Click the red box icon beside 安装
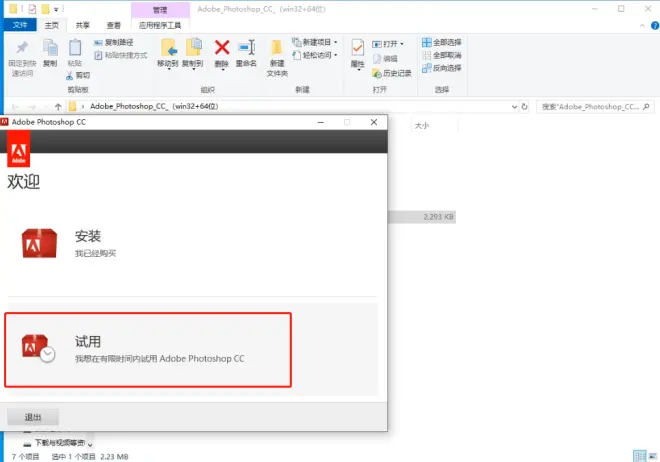Viewport: 660px width, 462px height. pyautogui.click(x=39, y=243)
